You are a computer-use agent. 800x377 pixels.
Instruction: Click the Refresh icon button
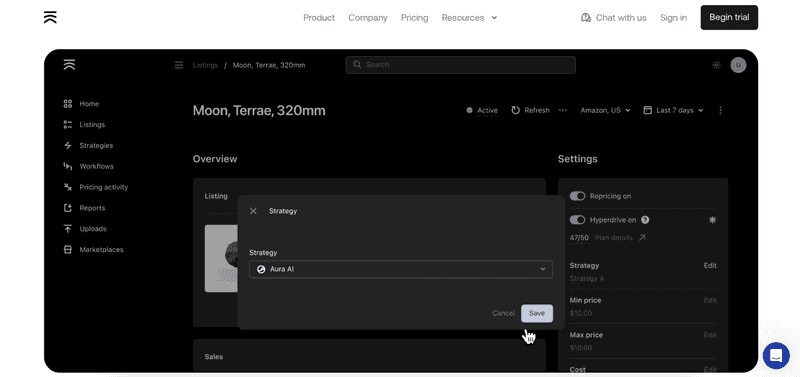516,110
